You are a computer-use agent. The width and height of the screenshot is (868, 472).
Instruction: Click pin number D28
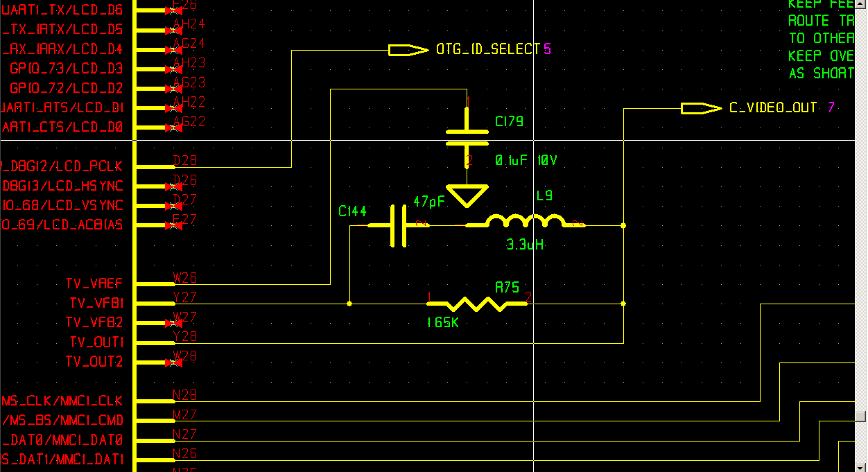(x=185, y=161)
